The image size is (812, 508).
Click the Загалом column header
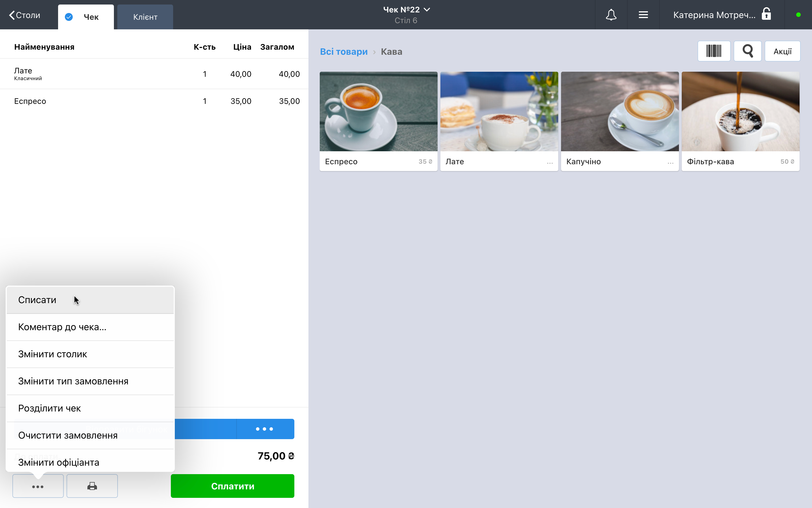point(277,47)
